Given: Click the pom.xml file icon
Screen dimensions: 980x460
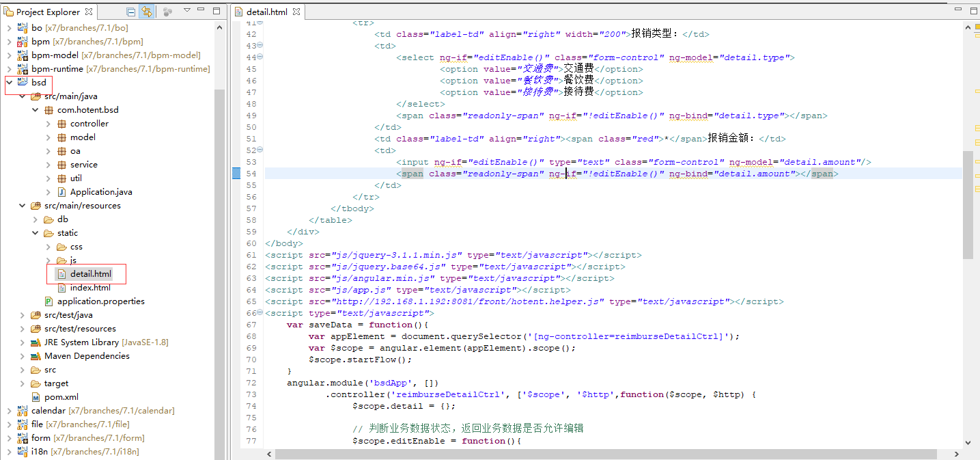Looking at the screenshot, I should click(x=36, y=397).
